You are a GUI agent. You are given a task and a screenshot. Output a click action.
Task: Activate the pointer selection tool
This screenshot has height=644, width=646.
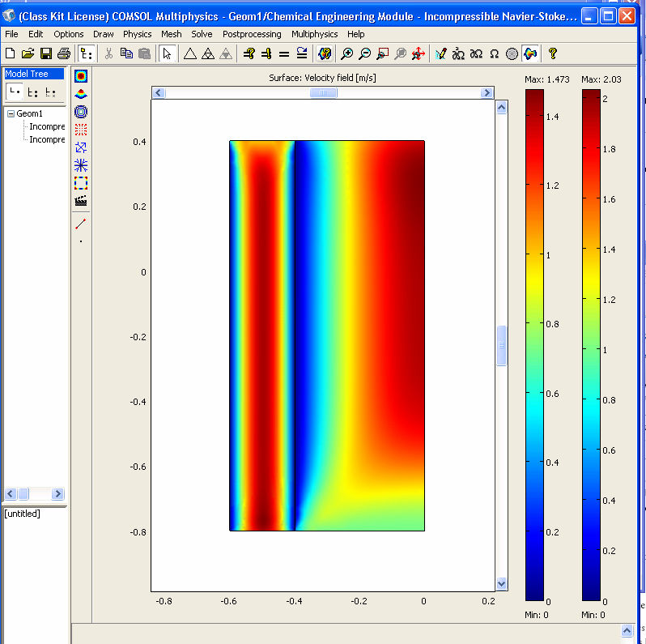[167, 53]
